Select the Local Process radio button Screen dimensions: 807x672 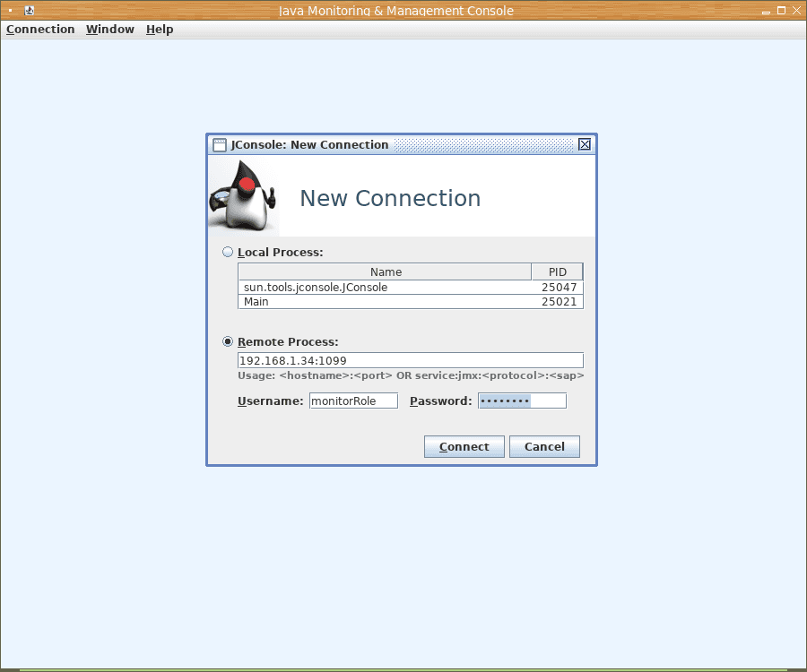228,252
